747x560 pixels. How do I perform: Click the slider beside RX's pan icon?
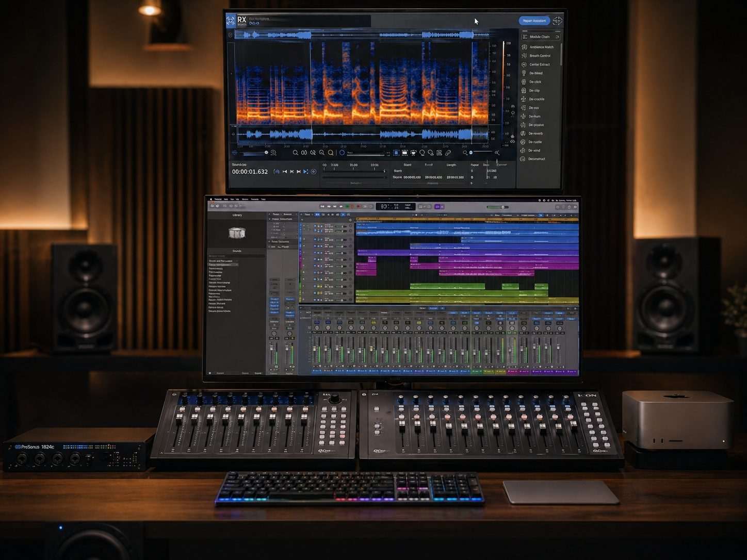pos(255,153)
